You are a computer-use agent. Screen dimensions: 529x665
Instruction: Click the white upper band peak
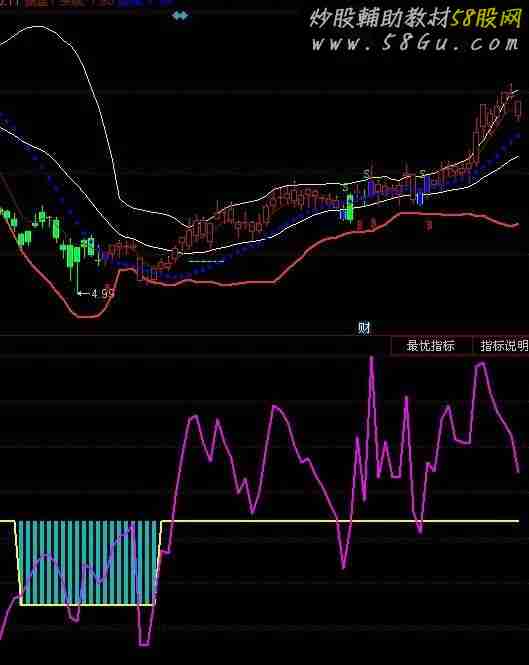click(x=38, y=27)
